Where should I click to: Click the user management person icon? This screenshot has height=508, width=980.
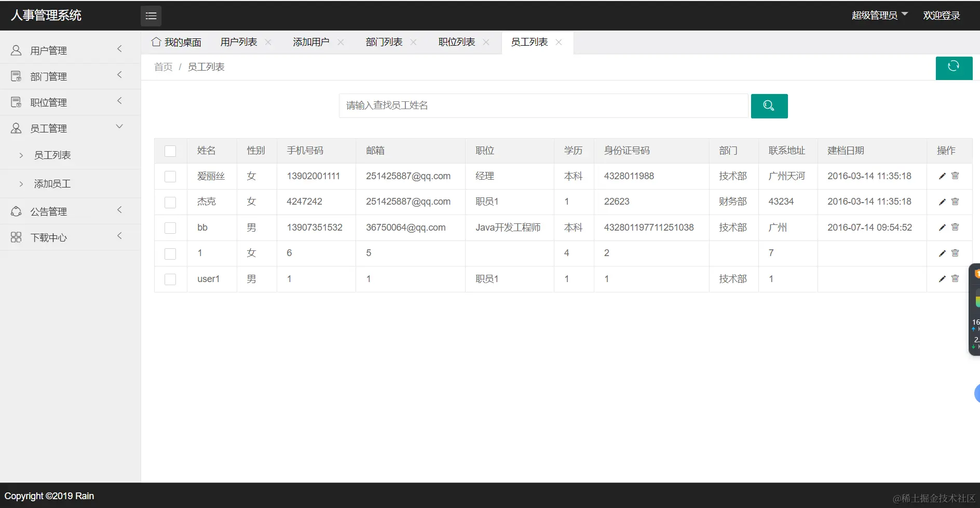16,50
